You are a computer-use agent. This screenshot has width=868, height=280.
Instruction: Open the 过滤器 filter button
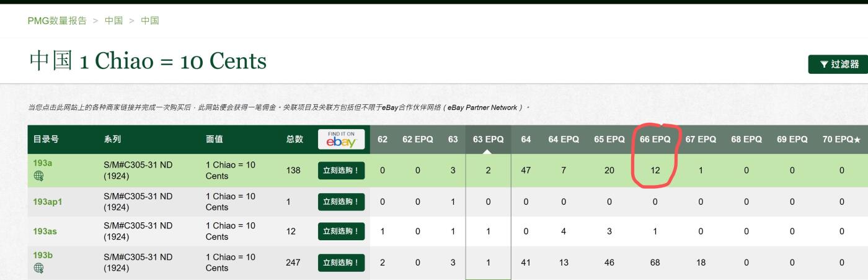click(x=838, y=64)
